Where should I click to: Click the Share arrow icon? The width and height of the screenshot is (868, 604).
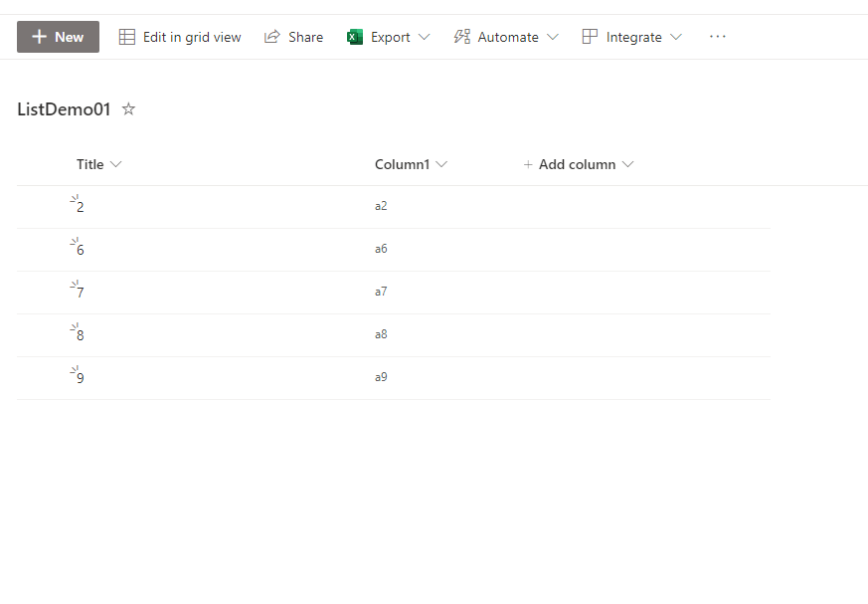pos(271,37)
